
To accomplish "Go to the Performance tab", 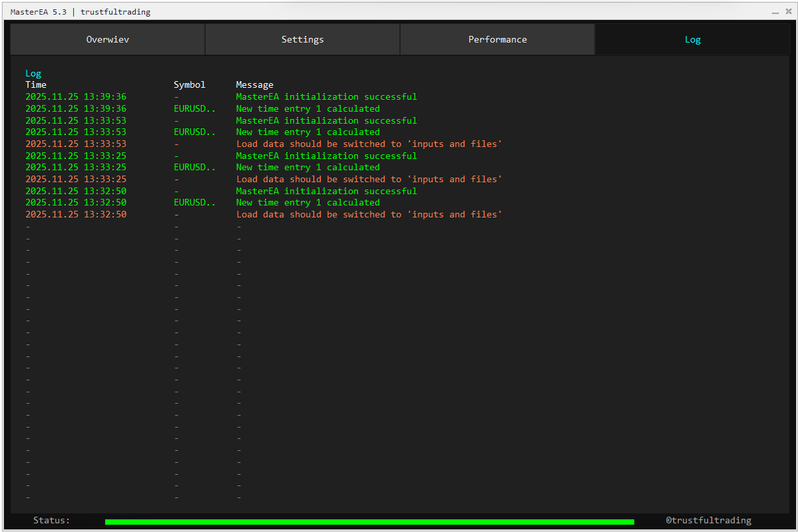I will click(x=497, y=39).
